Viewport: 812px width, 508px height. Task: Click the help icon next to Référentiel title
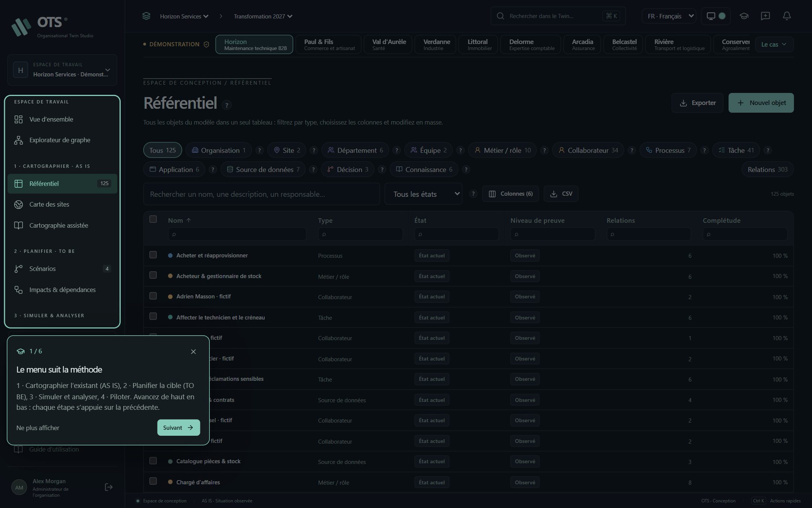226,105
